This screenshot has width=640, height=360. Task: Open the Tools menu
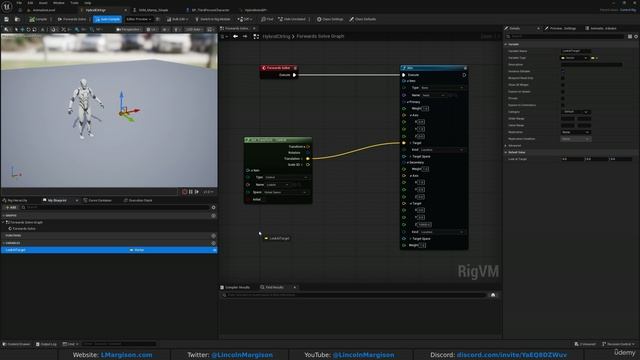pyautogui.click(x=74, y=3)
